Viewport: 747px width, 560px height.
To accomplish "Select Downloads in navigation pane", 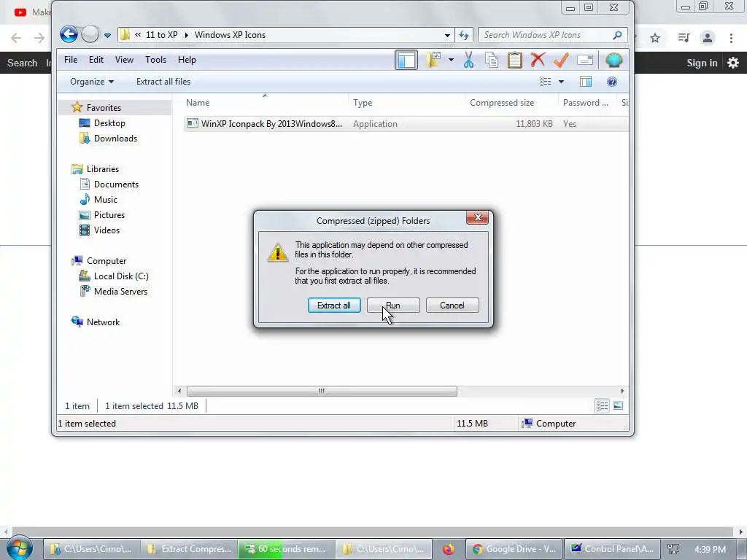I will pos(115,138).
